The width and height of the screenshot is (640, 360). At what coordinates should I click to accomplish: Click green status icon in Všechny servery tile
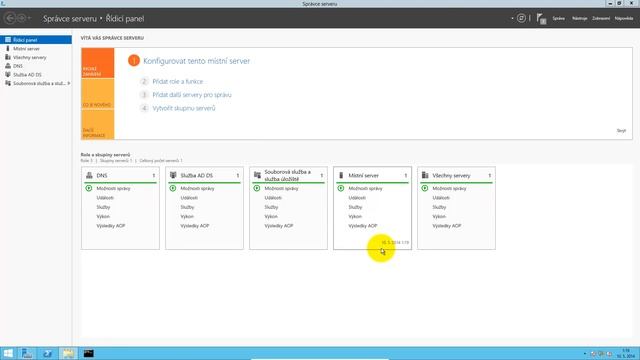coord(425,188)
